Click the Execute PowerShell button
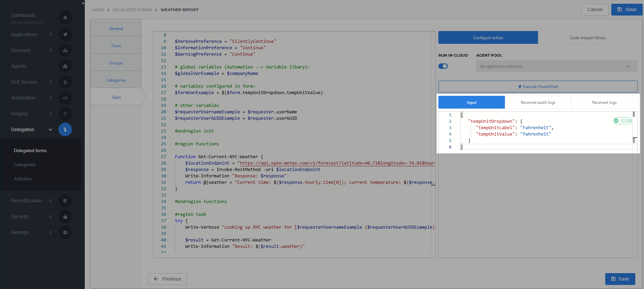 click(538, 87)
